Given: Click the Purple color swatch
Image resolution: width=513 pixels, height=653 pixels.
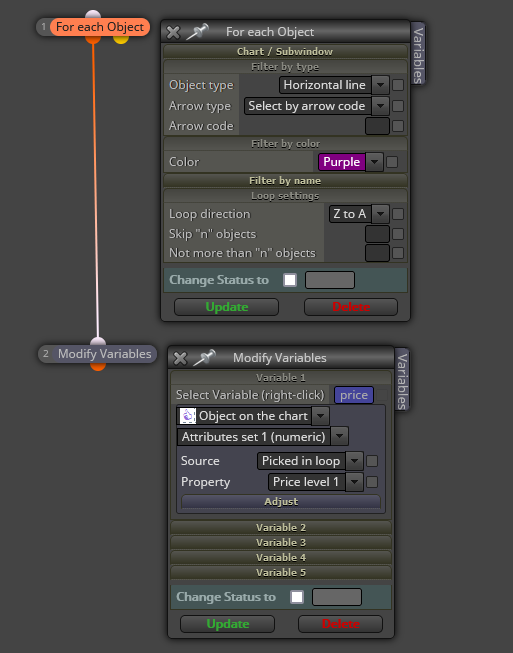Looking at the screenshot, I should [342, 162].
